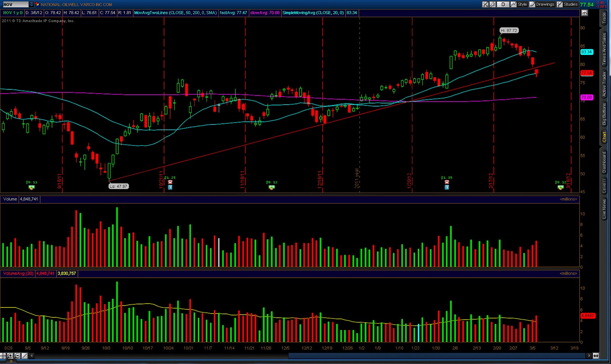This screenshot has width=611, height=364.
Task: Click the mini chart icon at top right
Action: click(x=584, y=13)
